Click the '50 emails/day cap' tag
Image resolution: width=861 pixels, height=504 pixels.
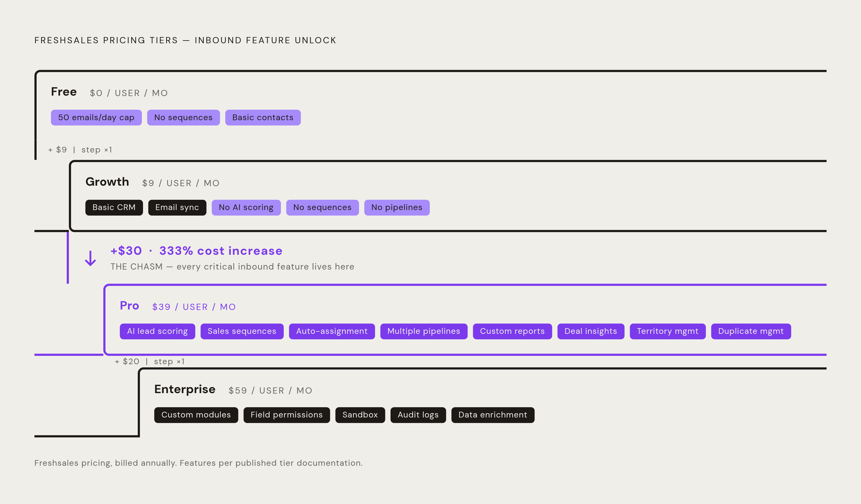[x=96, y=118]
